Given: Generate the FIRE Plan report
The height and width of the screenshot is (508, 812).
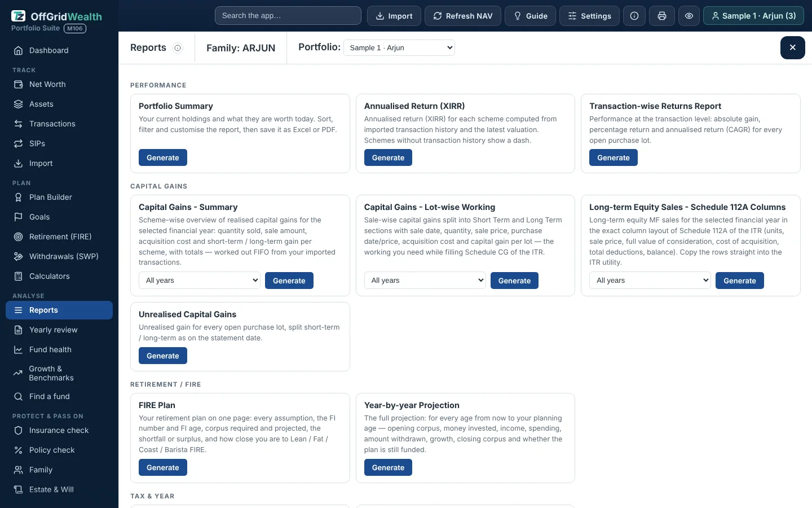Looking at the screenshot, I should click(163, 467).
